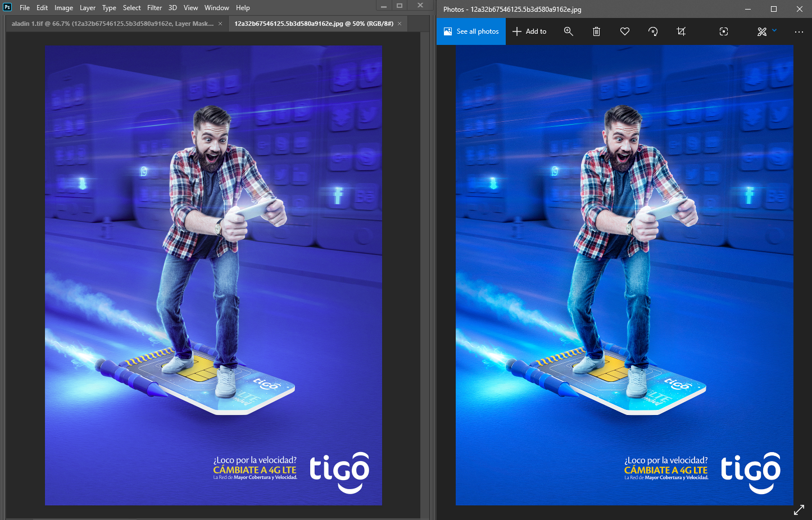
Task: Enter fullscreen with the diagonal arrows icon
Action: (799, 510)
